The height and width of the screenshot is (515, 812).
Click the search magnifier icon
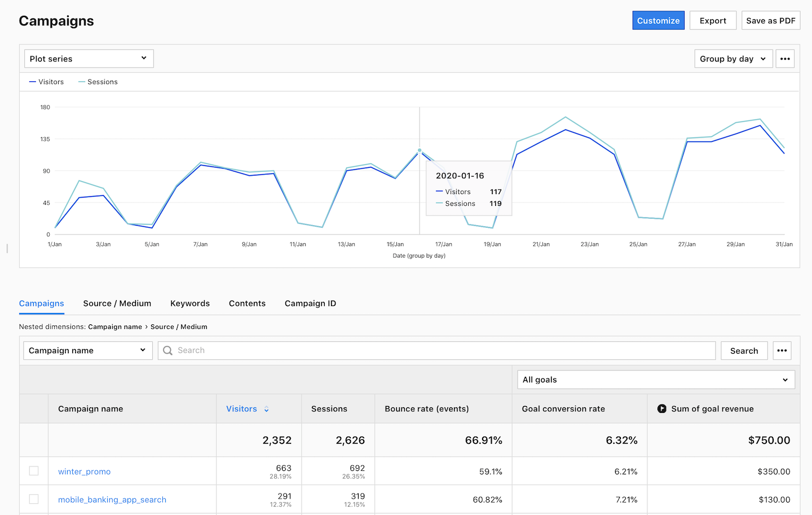167,350
